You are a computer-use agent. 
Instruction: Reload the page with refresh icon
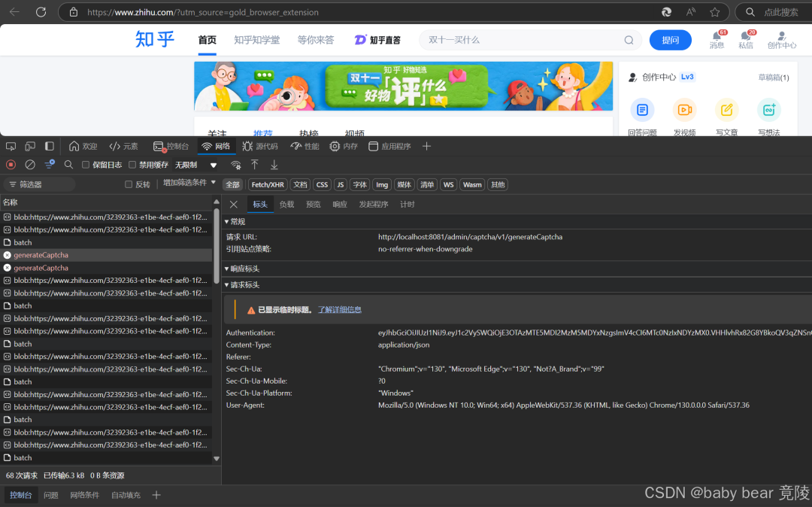(x=41, y=12)
